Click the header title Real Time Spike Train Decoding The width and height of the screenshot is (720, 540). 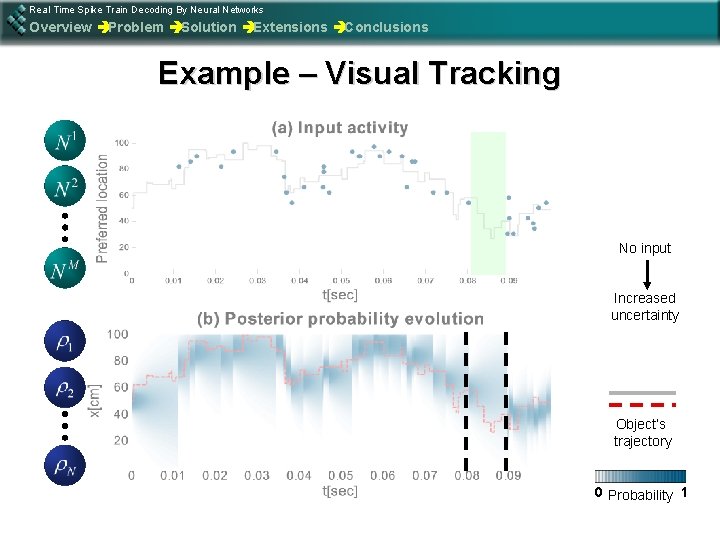[146, 10]
